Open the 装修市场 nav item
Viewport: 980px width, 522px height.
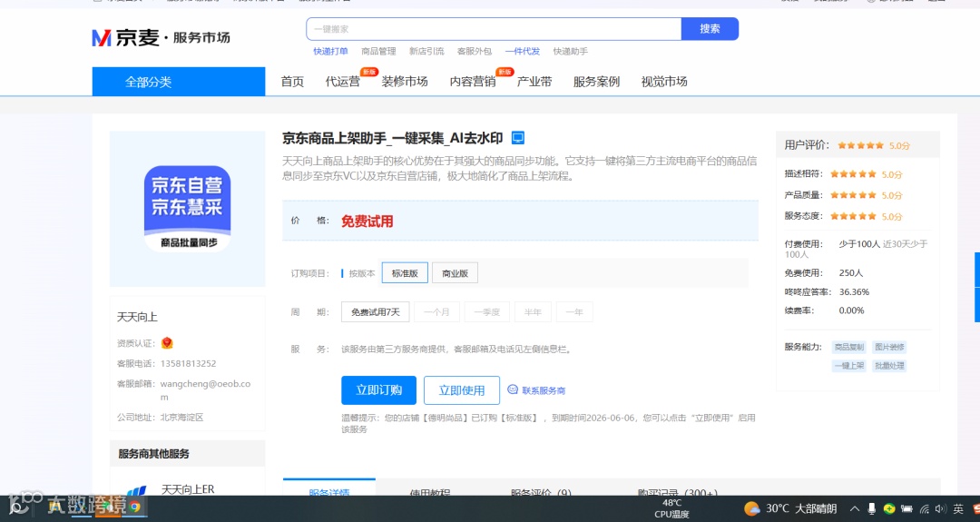click(x=405, y=82)
